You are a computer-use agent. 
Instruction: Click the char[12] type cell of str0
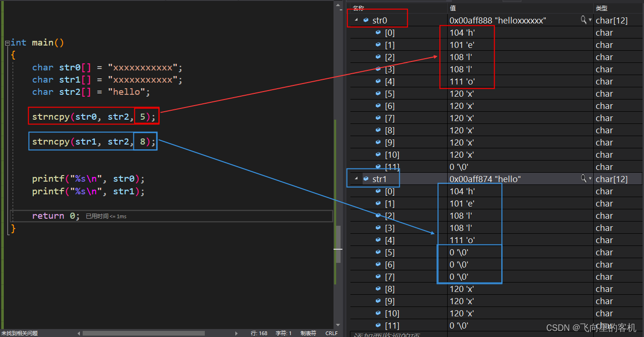[x=611, y=20]
